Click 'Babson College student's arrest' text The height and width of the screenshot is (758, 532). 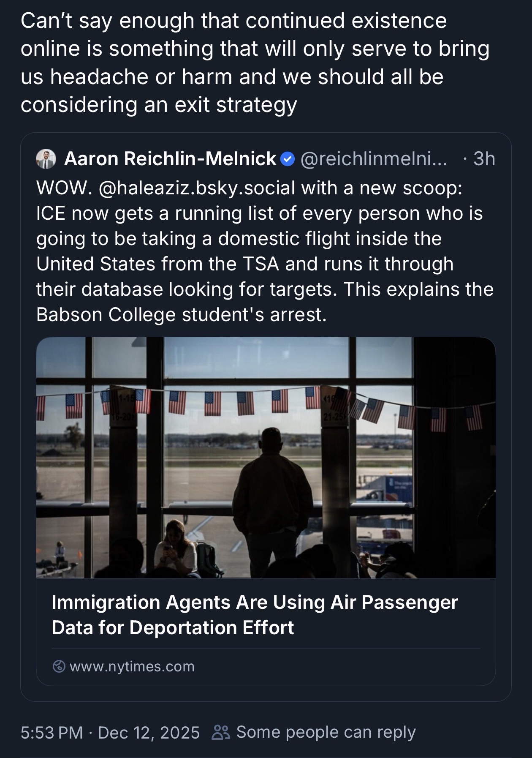coord(181,314)
